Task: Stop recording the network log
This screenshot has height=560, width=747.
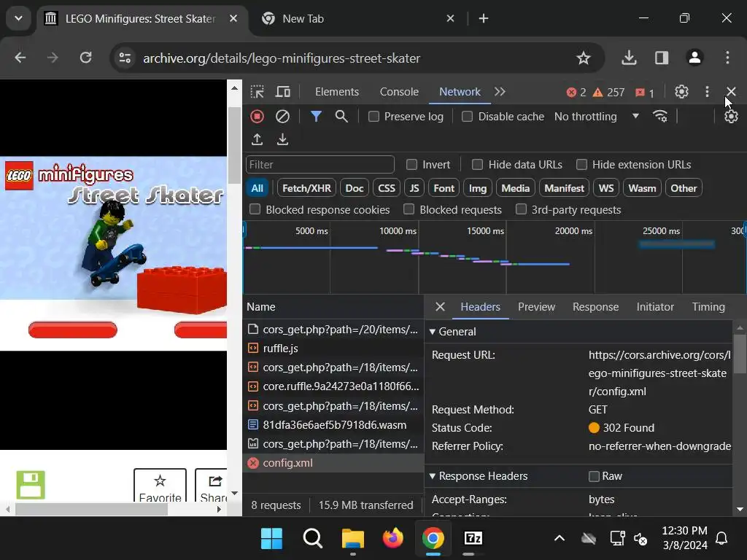Action: (x=257, y=116)
